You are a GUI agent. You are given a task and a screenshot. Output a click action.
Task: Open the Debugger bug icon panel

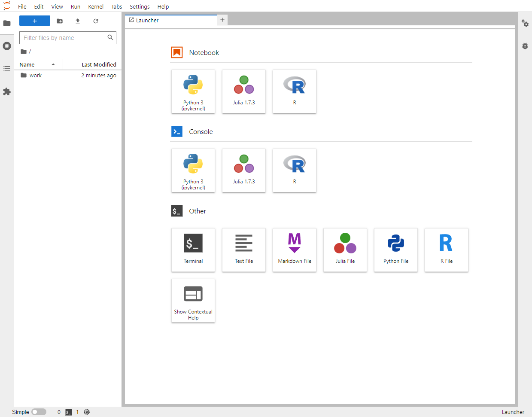click(525, 46)
